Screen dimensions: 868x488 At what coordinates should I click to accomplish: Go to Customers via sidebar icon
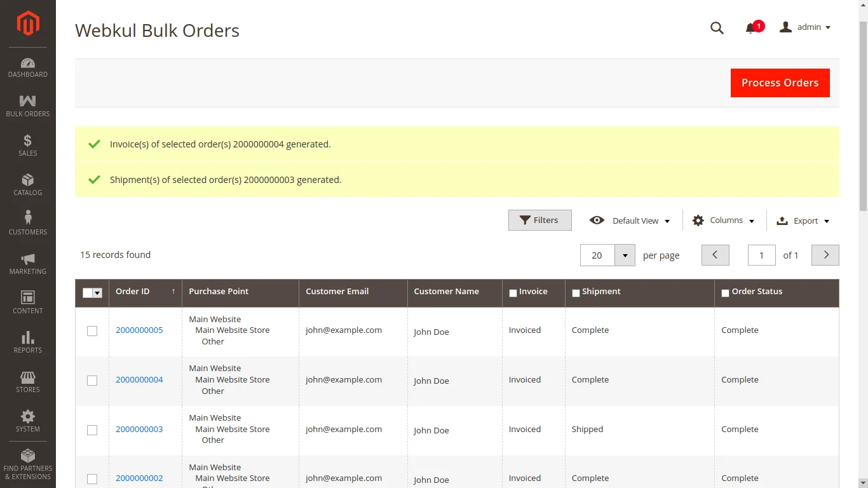[27, 224]
